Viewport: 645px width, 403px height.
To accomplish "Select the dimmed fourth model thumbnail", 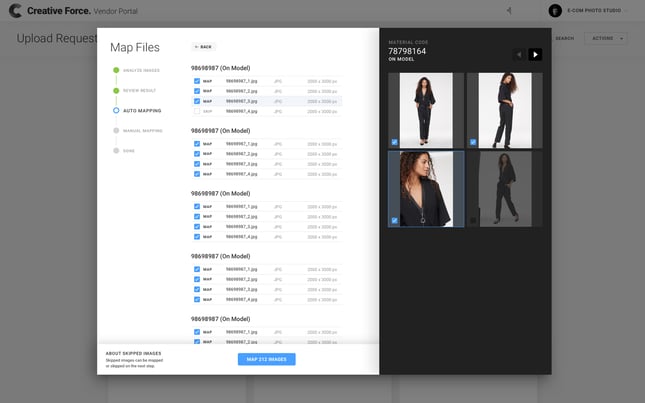I will tap(504, 189).
